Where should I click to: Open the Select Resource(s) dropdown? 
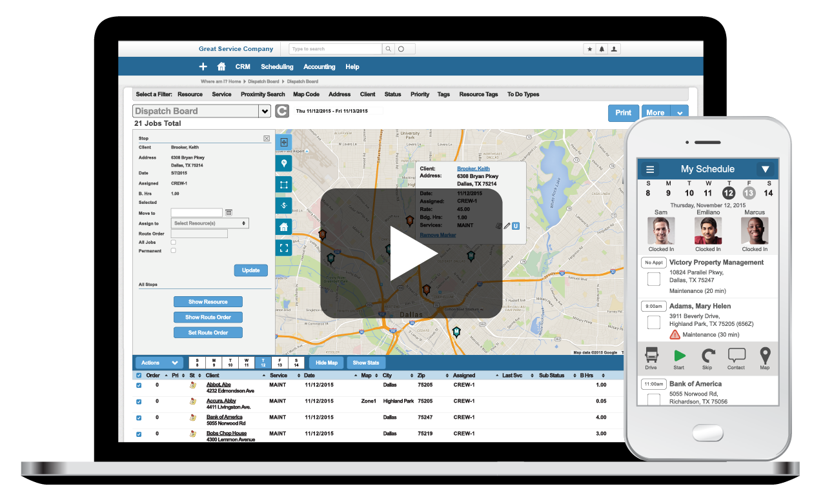coord(210,223)
